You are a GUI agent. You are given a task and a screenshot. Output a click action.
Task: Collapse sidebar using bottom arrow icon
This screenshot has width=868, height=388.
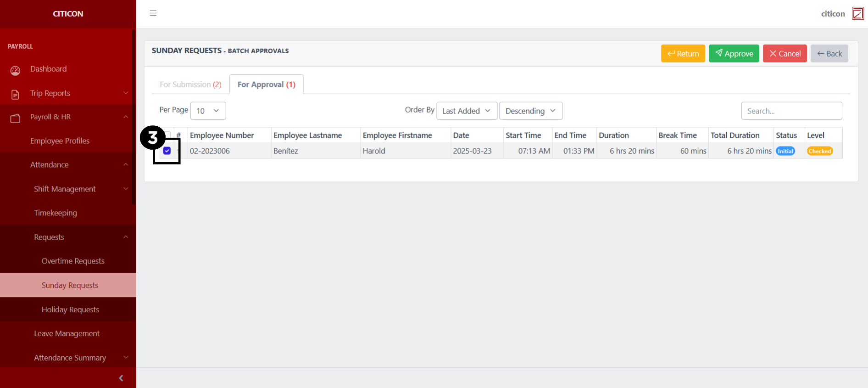[121, 378]
